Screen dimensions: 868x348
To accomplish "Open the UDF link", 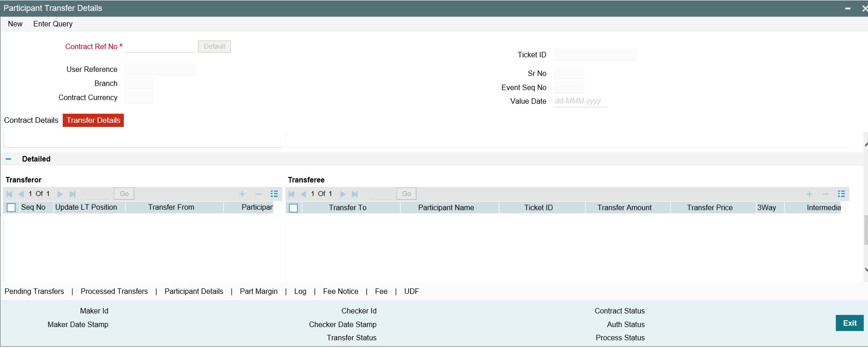I will pyautogui.click(x=411, y=291).
